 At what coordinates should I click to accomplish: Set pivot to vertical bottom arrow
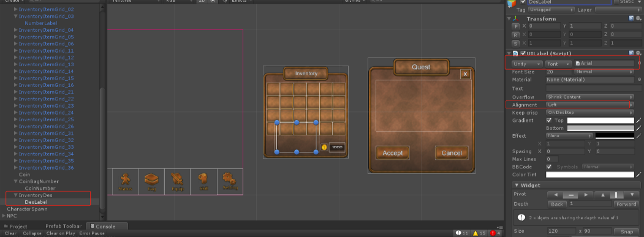tap(632, 195)
